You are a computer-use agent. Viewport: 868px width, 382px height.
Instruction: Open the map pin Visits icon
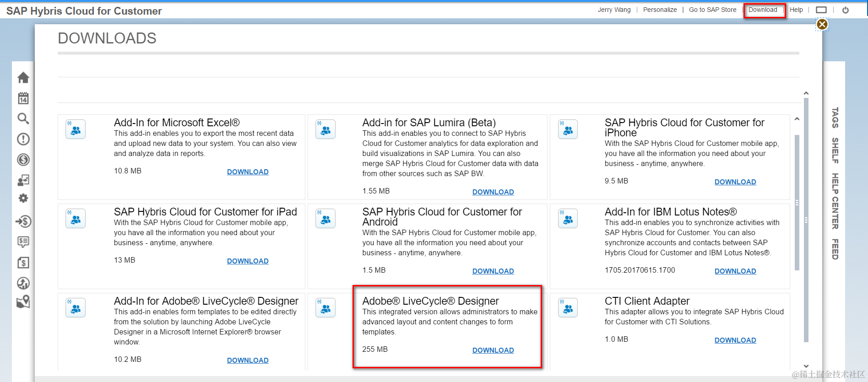pos(23,302)
